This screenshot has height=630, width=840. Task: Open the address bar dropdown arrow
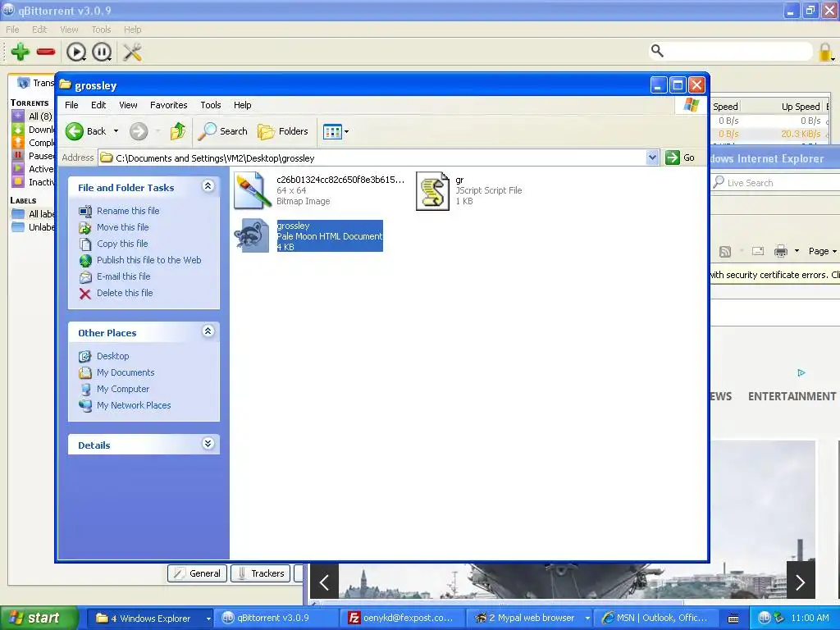(652, 157)
